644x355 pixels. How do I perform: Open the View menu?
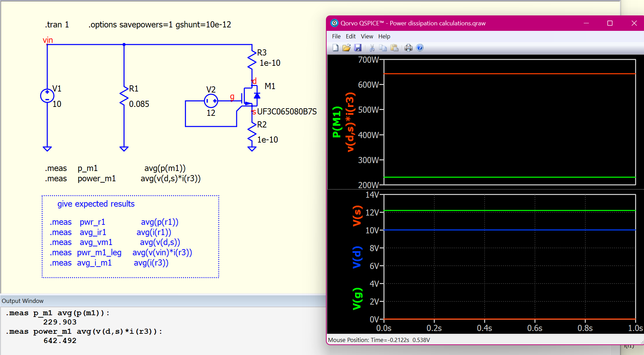(x=367, y=36)
